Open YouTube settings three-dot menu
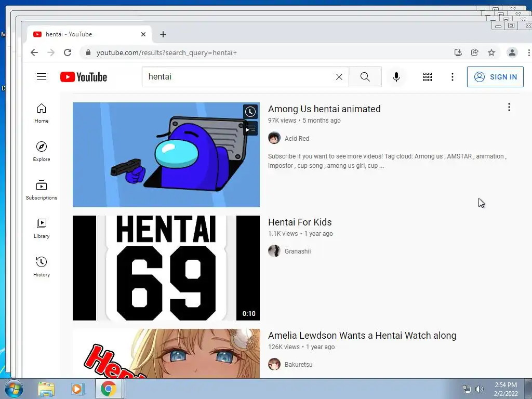 click(x=453, y=77)
